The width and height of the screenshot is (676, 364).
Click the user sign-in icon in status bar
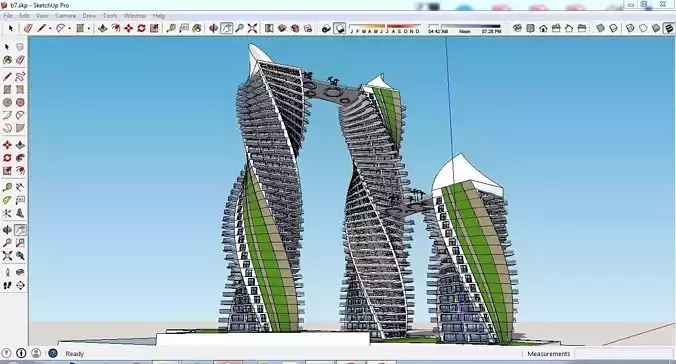coord(36,353)
